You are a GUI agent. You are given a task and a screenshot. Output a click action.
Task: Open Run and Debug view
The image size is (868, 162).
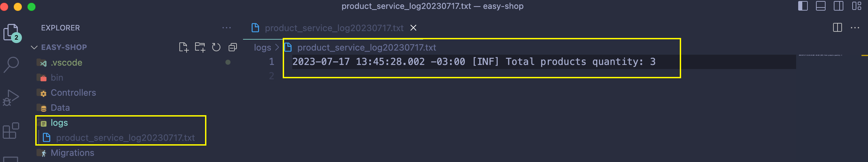point(11,98)
